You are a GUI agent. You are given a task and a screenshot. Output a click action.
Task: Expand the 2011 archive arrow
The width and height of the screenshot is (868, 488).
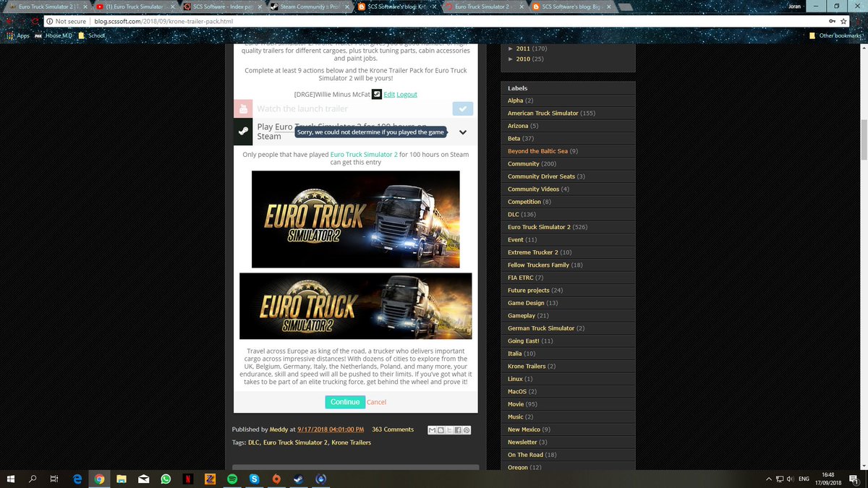click(511, 48)
